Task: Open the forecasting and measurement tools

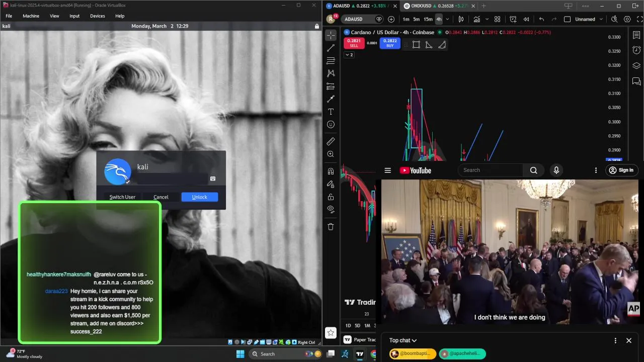Action: [331, 86]
